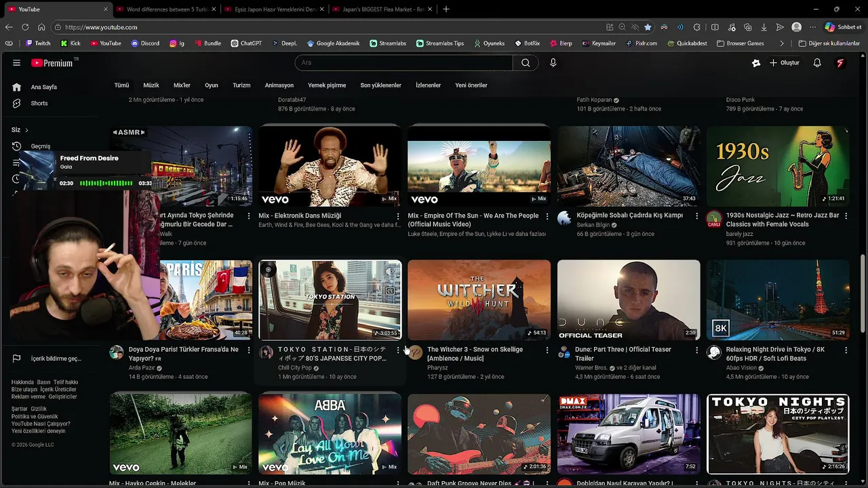Open options for Köpeğimle Sobalı Çadırda video
This screenshot has width=868, height=488.
pyautogui.click(x=696, y=216)
